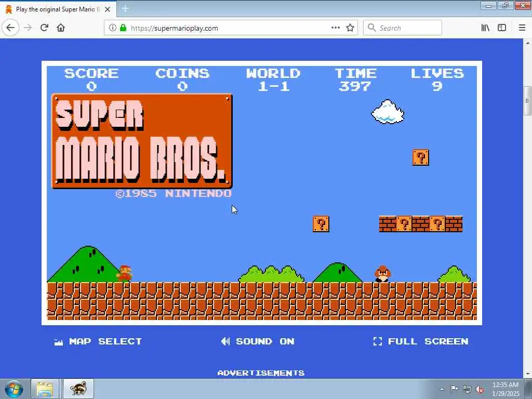Viewport: 532px width, 399px height.
Task: Show hidden tray icons arrow
Action: pos(442,389)
